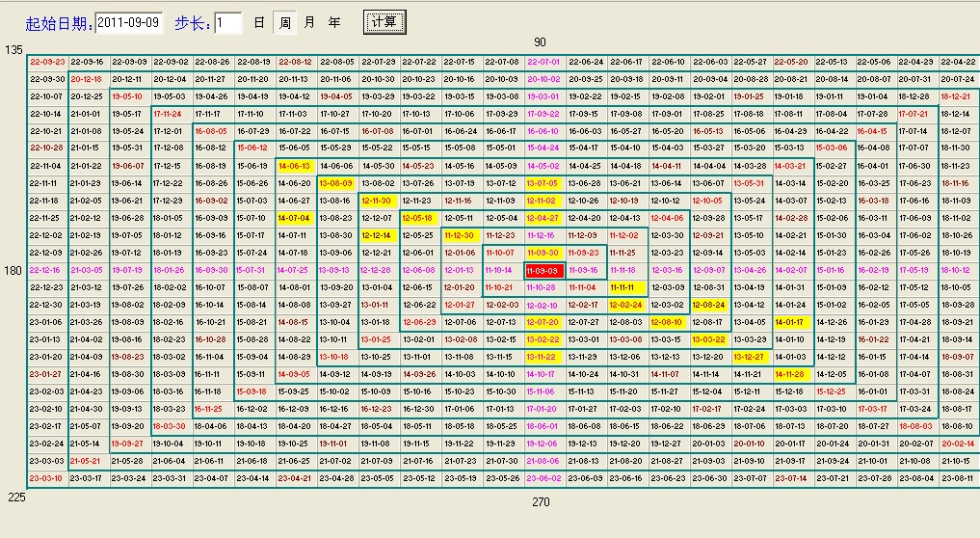The height and width of the screenshot is (538, 980).
Task: Select the top-left corner cell 22-09-23
Action: 46,62
